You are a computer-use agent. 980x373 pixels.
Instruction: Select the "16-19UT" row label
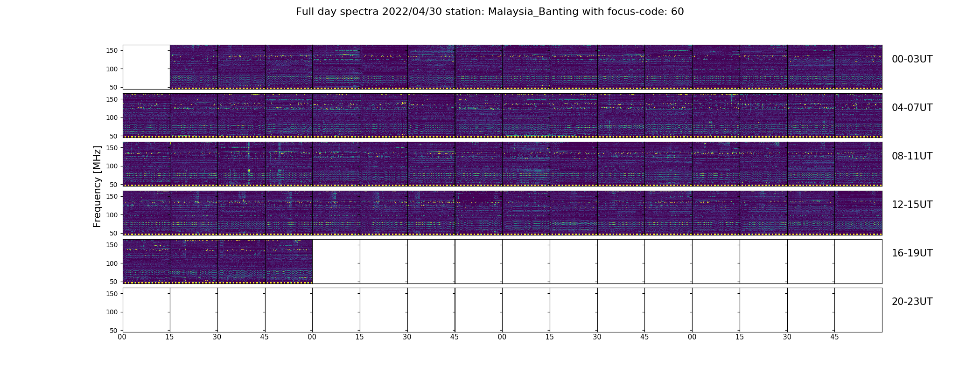pos(912,253)
